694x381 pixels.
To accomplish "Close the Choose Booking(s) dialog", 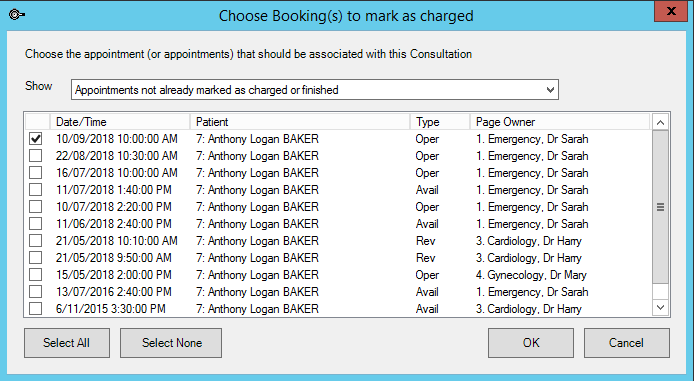I will [671, 12].
